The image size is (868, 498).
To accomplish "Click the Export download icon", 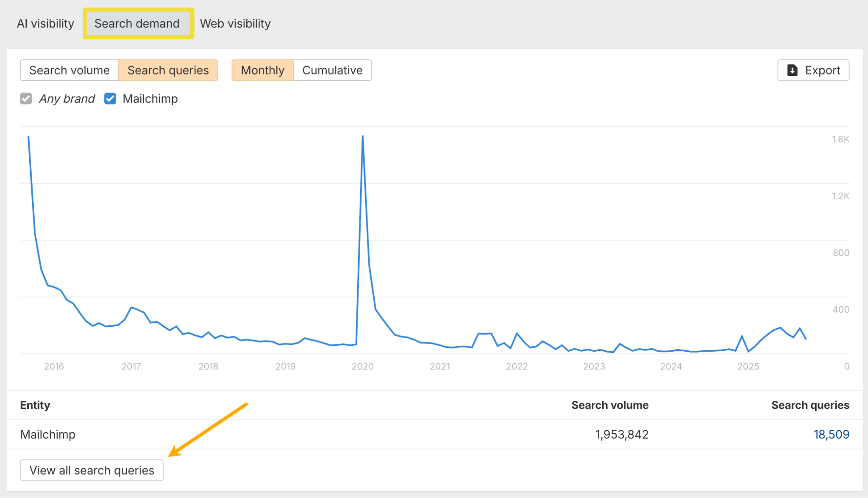I will pos(792,70).
